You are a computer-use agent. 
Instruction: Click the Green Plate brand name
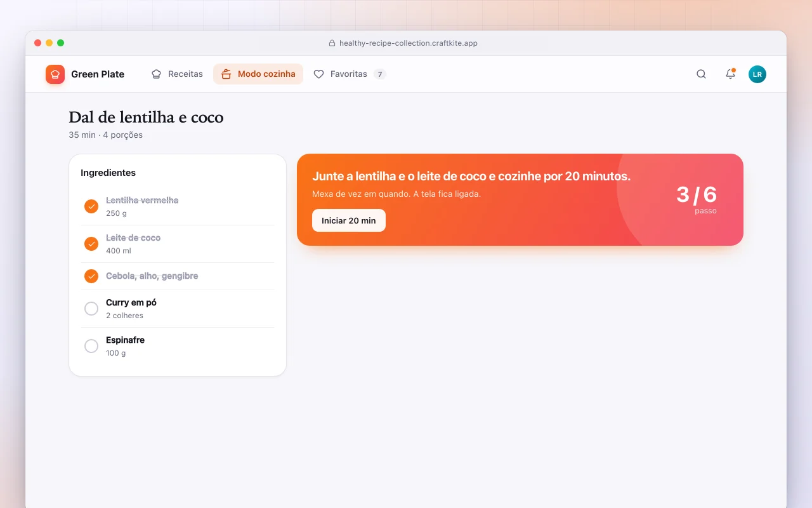click(98, 74)
